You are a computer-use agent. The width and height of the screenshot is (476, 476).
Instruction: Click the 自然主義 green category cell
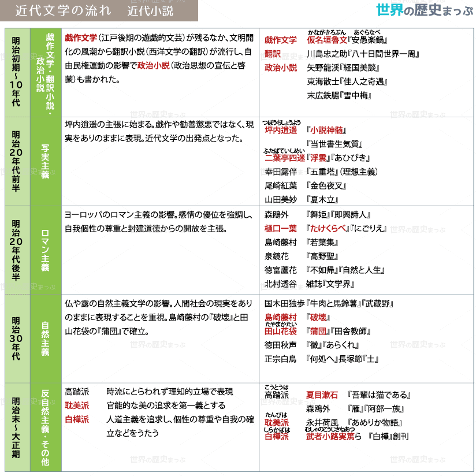[46, 339]
